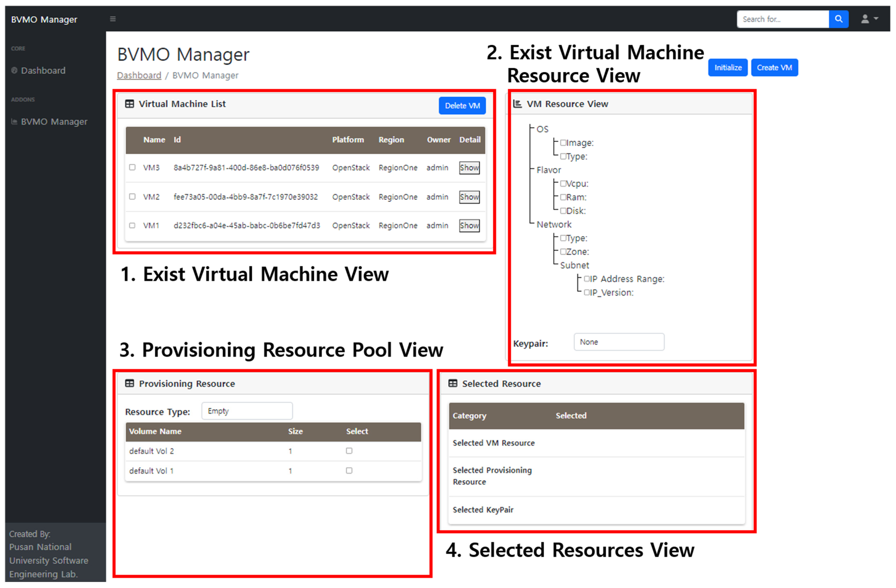
Task: Click the Selected Resource table icon
Action: click(452, 383)
